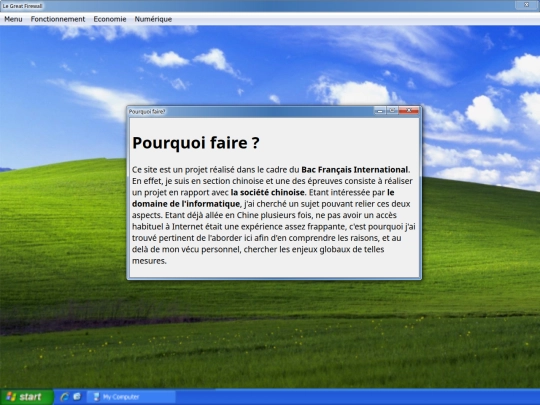Minimize the Pourquoi faire? window
Image resolution: width=540 pixels, height=405 pixels.
pyautogui.click(x=380, y=111)
